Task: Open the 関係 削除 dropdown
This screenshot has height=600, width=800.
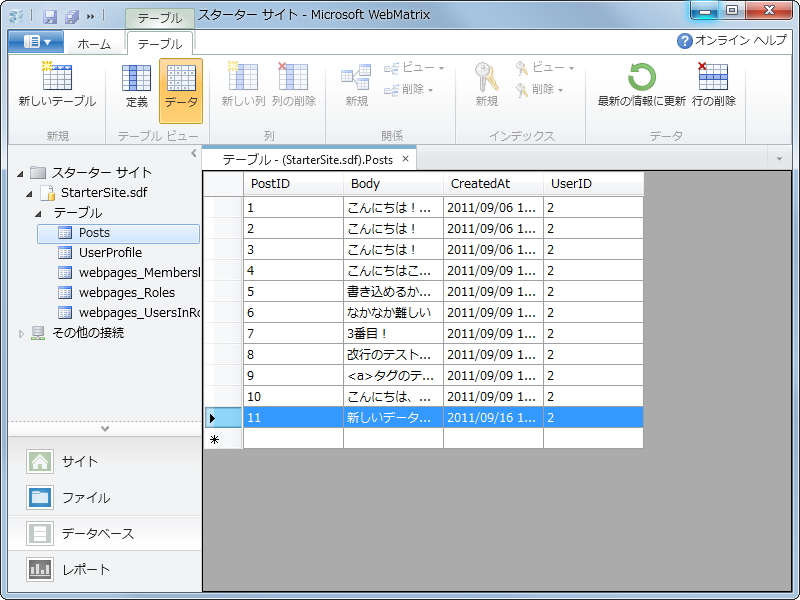Action: (x=409, y=90)
